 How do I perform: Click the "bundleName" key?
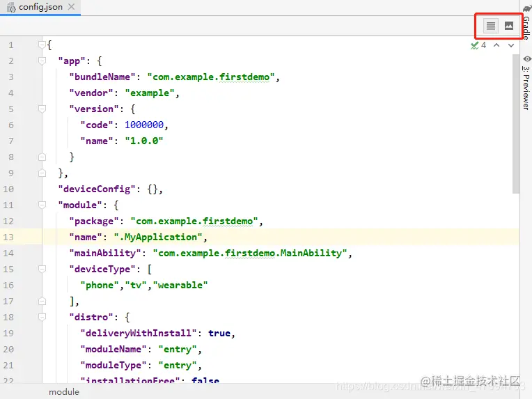(x=102, y=77)
